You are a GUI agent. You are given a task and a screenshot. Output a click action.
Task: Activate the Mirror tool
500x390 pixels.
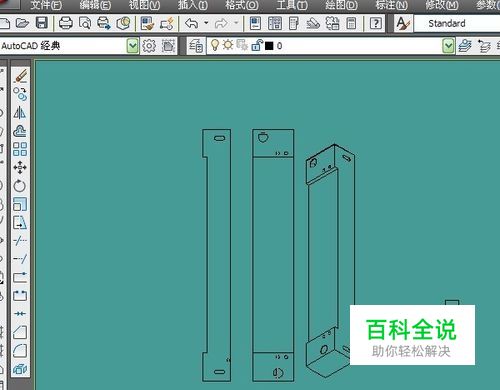[x=20, y=113]
